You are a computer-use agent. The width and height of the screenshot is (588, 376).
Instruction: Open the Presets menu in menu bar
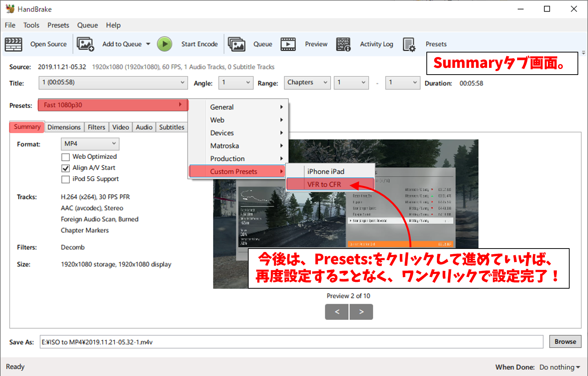58,25
